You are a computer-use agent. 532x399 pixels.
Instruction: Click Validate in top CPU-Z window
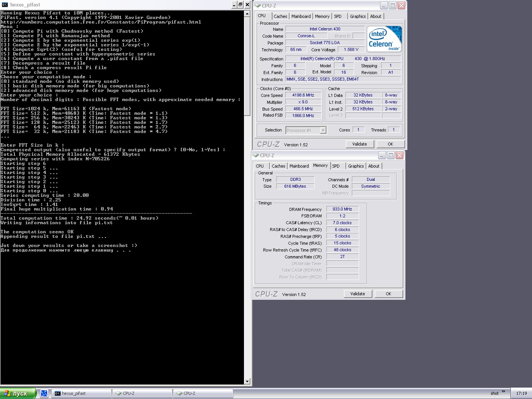click(x=360, y=144)
